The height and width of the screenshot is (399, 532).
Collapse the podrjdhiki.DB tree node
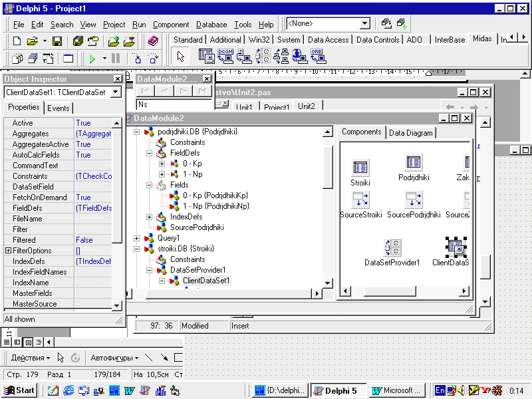coord(137,132)
